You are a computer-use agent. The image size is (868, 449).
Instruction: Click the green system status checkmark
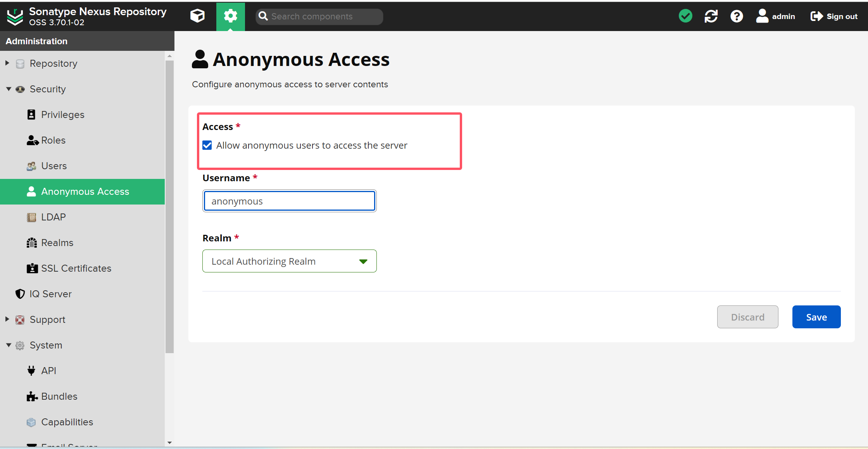[685, 16]
